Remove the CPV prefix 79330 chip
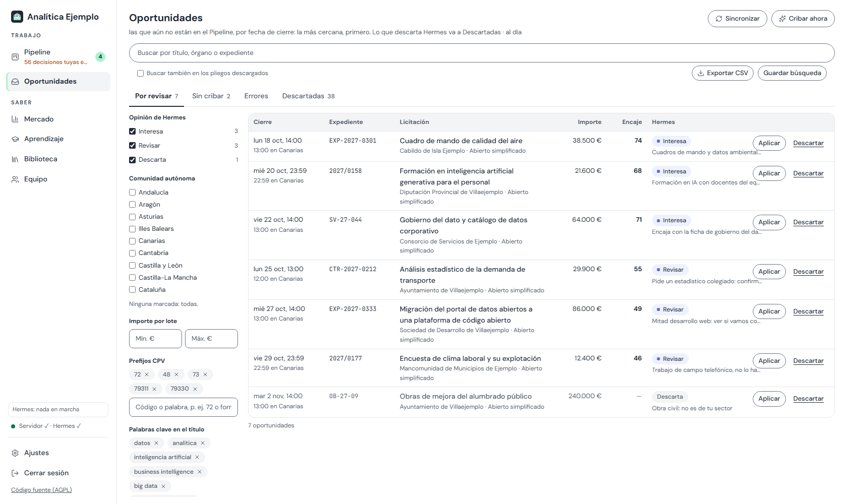The height and width of the screenshot is (504, 847). [195, 389]
